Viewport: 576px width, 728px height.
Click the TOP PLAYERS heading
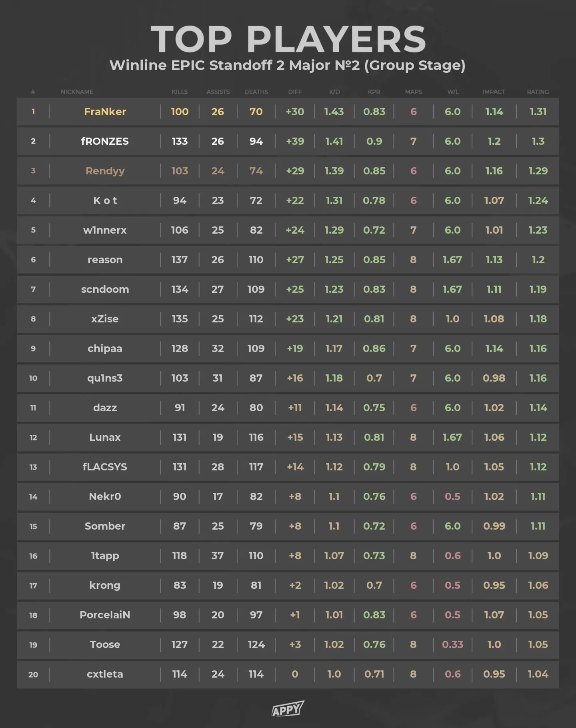[288, 39]
